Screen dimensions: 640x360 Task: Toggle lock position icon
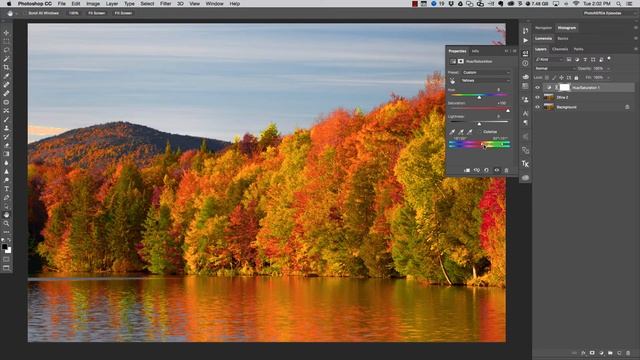[562, 78]
